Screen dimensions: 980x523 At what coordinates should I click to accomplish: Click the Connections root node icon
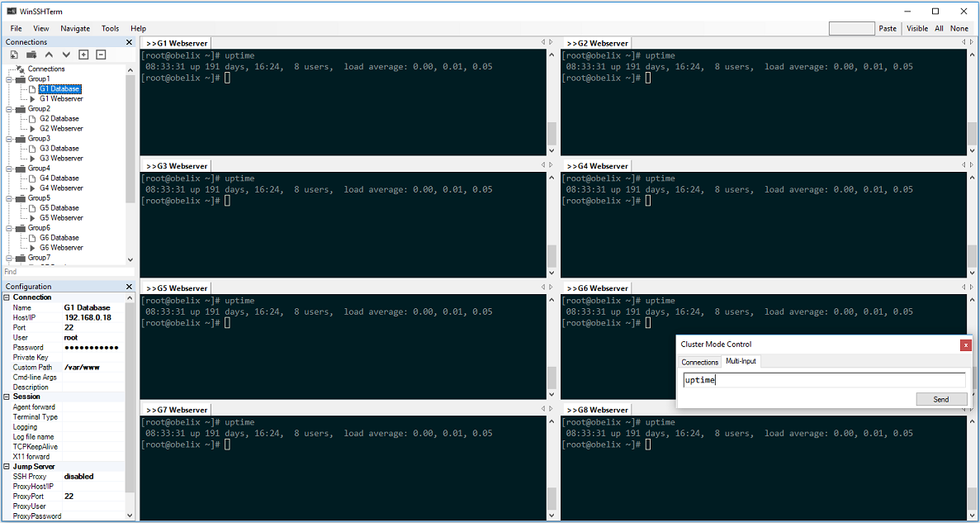[21, 69]
